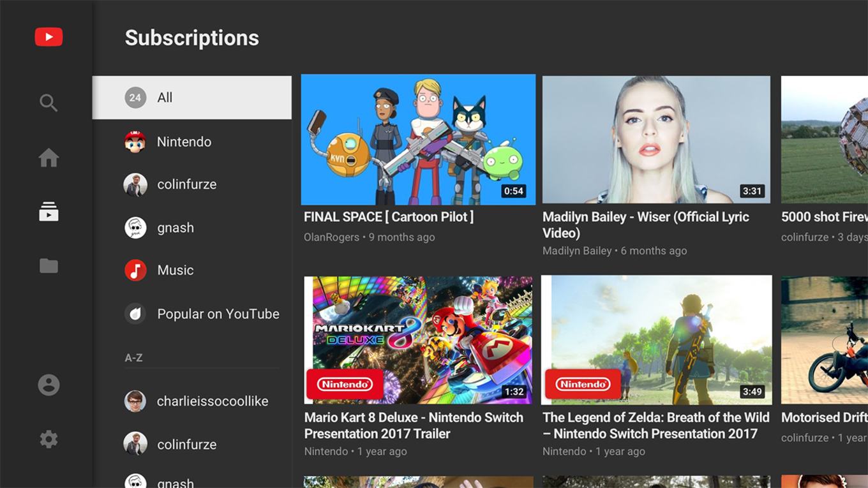Image resolution: width=868 pixels, height=488 pixels.
Task: Click 'OlanRogers • 9 months ago' text
Action: click(370, 237)
